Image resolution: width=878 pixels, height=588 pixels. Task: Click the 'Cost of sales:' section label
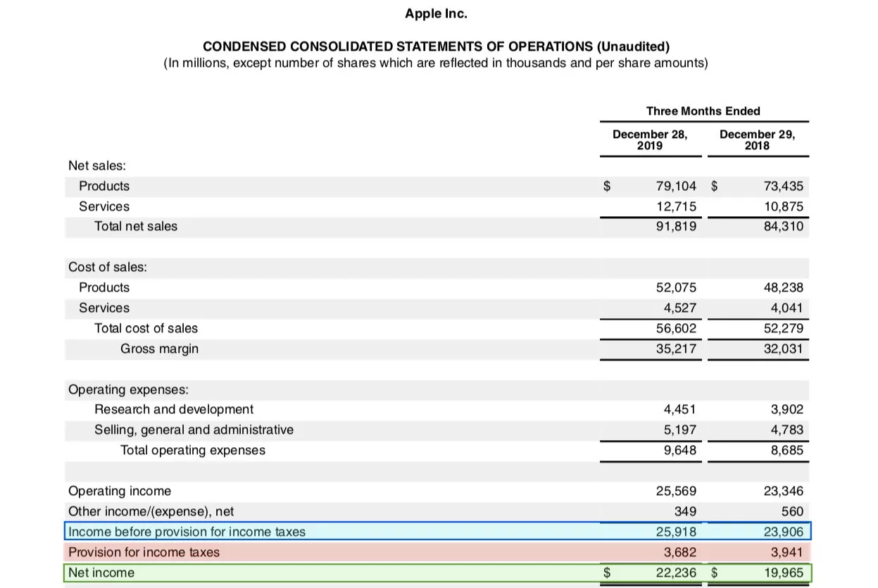point(108,267)
